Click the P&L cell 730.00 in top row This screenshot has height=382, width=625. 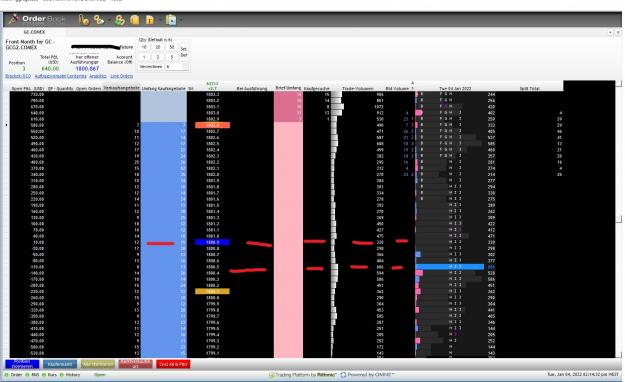click(37, 95)
